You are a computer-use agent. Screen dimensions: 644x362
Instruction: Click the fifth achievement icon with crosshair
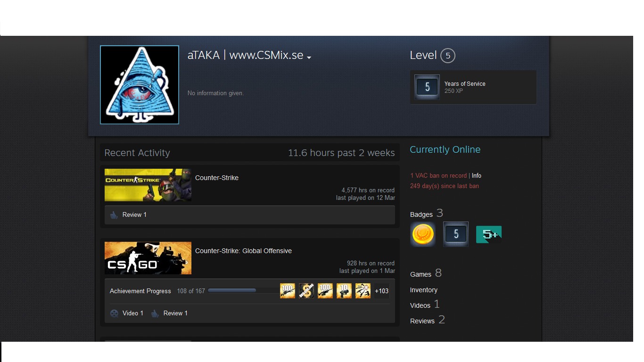[363, 291]
